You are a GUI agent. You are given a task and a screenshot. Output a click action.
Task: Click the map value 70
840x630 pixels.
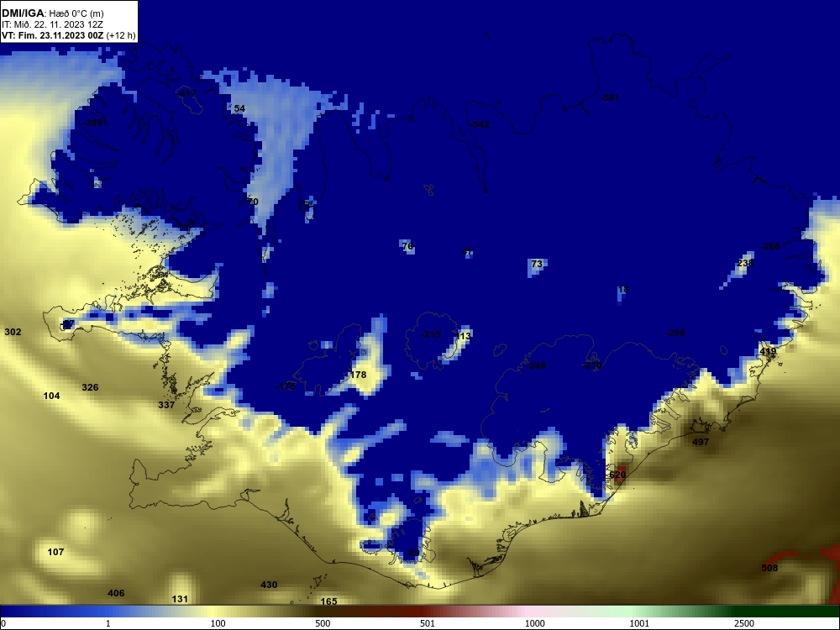click(253, 202)
